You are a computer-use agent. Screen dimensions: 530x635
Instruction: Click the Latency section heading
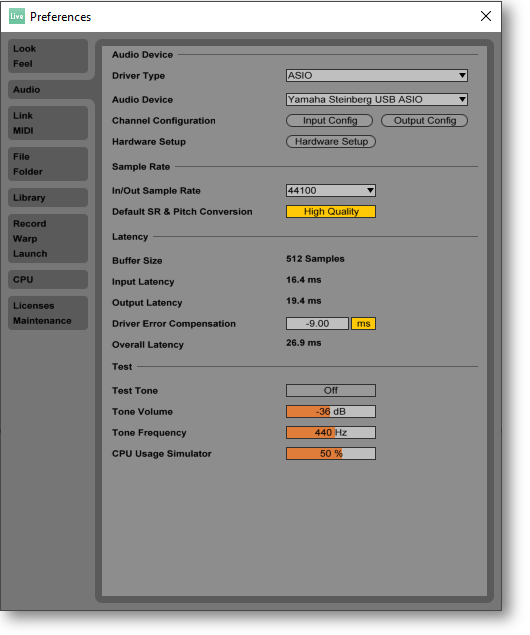pyautogui.click(x=130, y=237)
